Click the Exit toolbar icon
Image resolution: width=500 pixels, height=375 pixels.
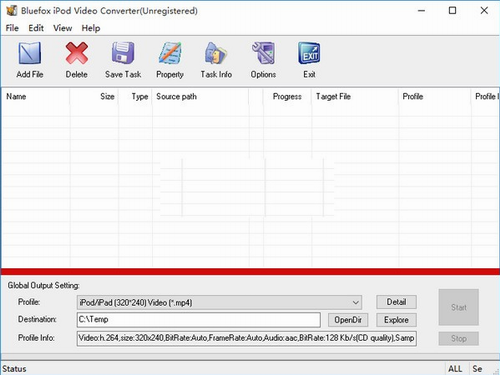tap(309, 53)
